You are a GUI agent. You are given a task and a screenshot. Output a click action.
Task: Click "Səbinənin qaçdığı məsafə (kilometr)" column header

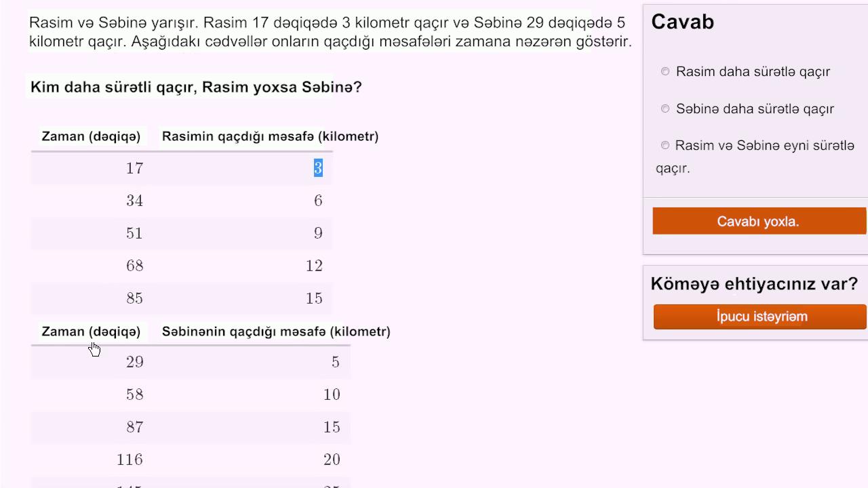[276, 331]
